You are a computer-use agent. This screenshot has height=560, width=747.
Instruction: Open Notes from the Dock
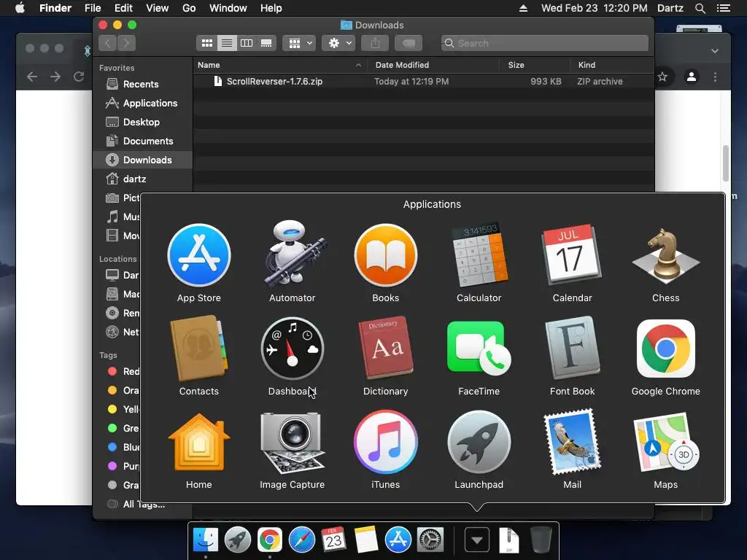[x=366, y=540]
